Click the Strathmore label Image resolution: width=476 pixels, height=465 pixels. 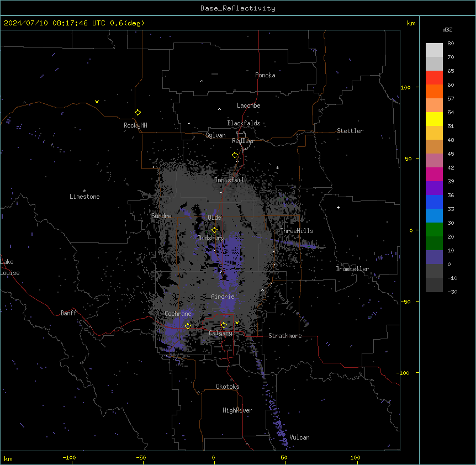tap(285, 336)
